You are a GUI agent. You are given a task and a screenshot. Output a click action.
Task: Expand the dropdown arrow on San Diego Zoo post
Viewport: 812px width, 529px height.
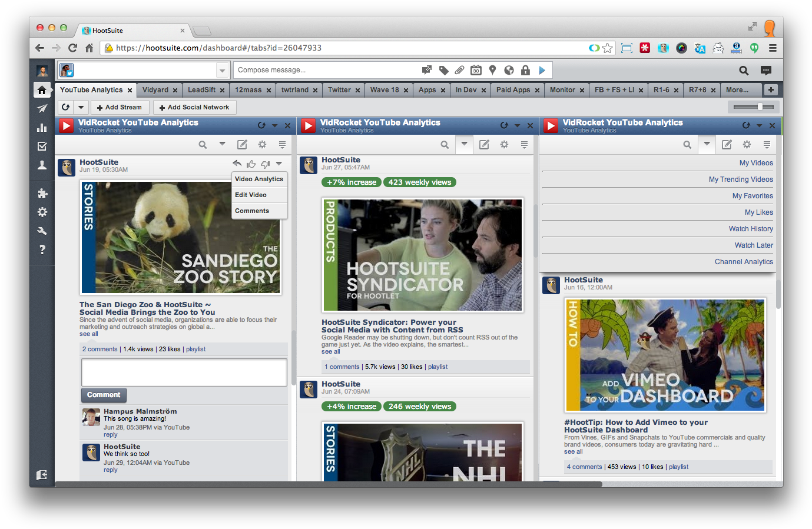click(279, 164)
